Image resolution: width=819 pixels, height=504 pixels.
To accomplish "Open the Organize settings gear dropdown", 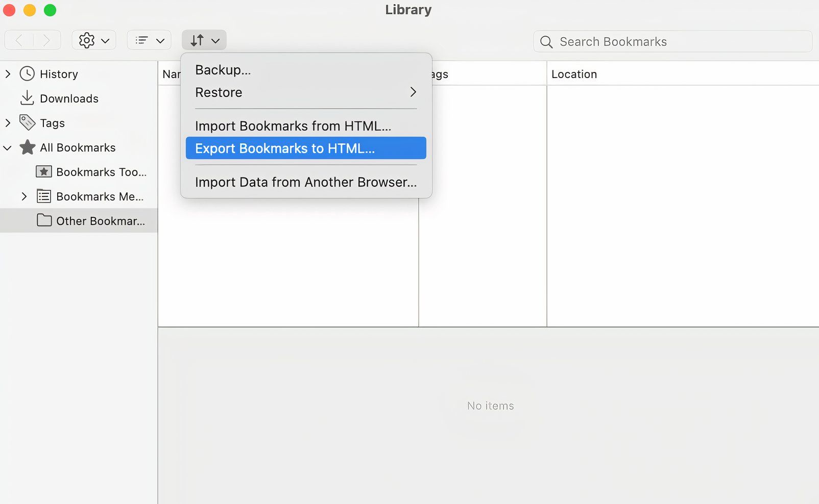I will [x=93, y=40].
